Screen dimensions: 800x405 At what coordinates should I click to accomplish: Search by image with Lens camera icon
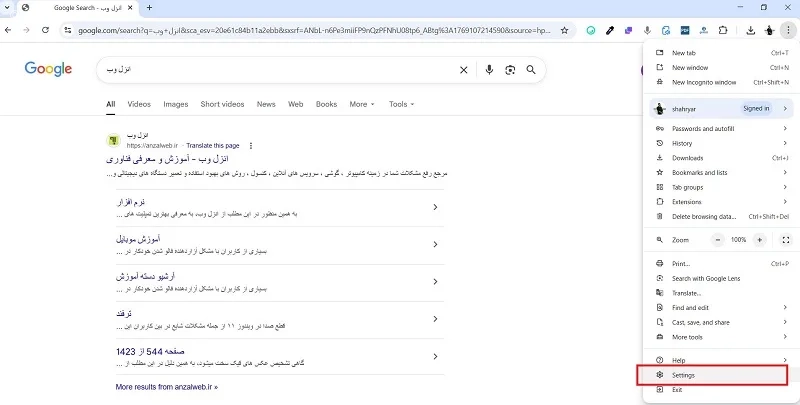point(510,70)
